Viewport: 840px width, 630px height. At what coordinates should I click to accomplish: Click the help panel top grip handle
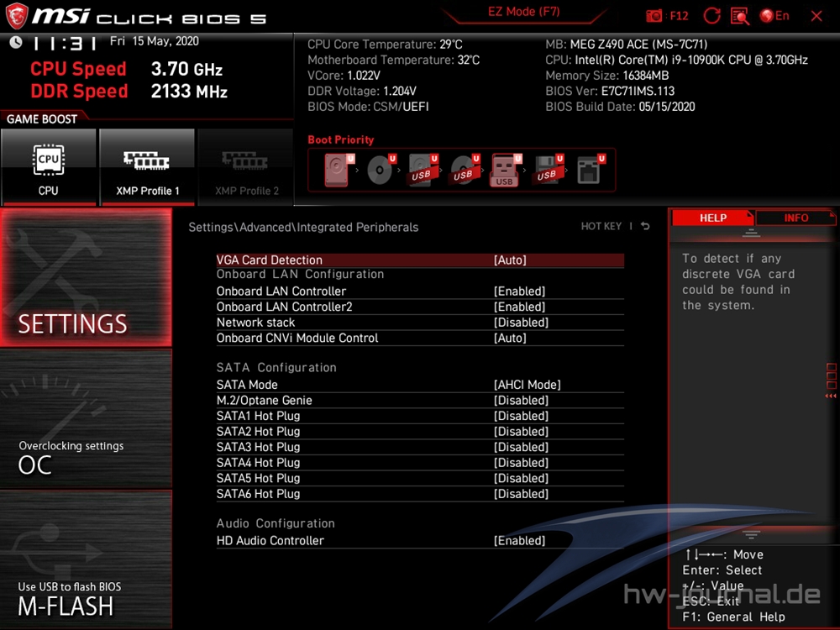point(751,233)
